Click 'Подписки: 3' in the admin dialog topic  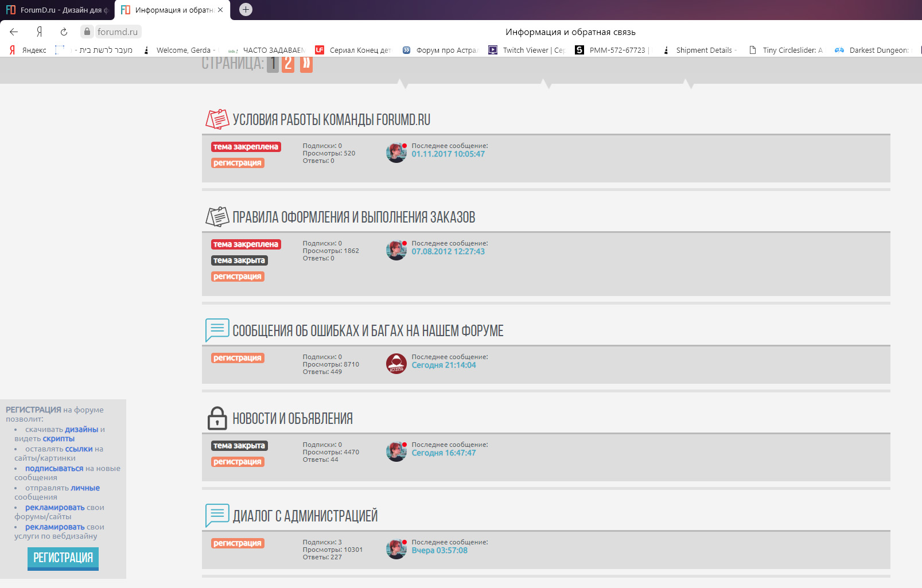(x=322, y=542)
